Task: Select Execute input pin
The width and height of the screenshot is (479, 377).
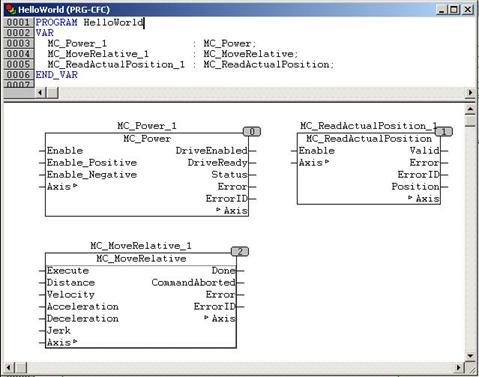Action: (x=68, y=271)
